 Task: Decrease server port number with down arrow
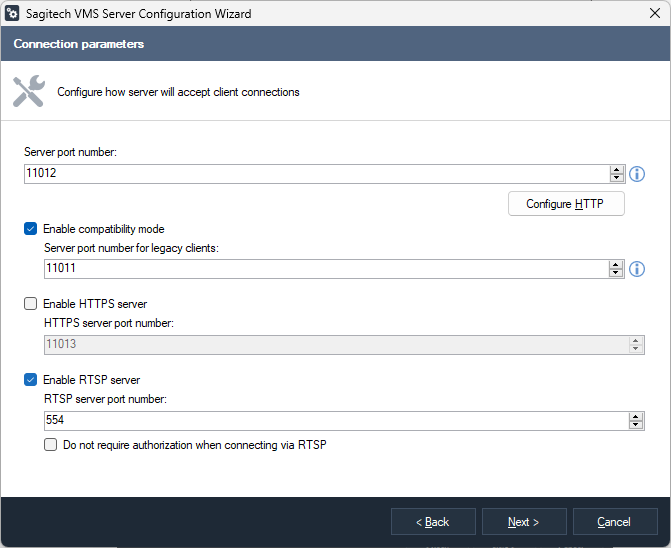click(617, 179)
